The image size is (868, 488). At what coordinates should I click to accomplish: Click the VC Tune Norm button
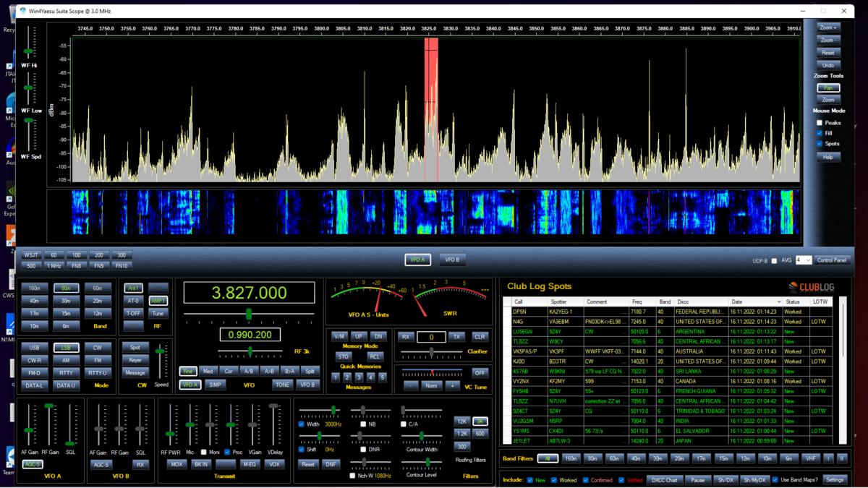tap(431, 385)
